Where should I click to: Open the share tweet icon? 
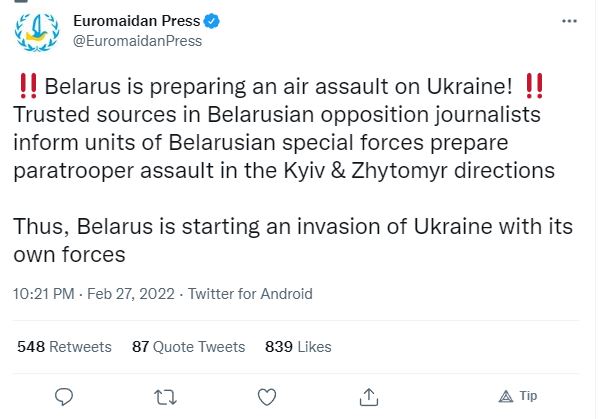coord(367,396)
